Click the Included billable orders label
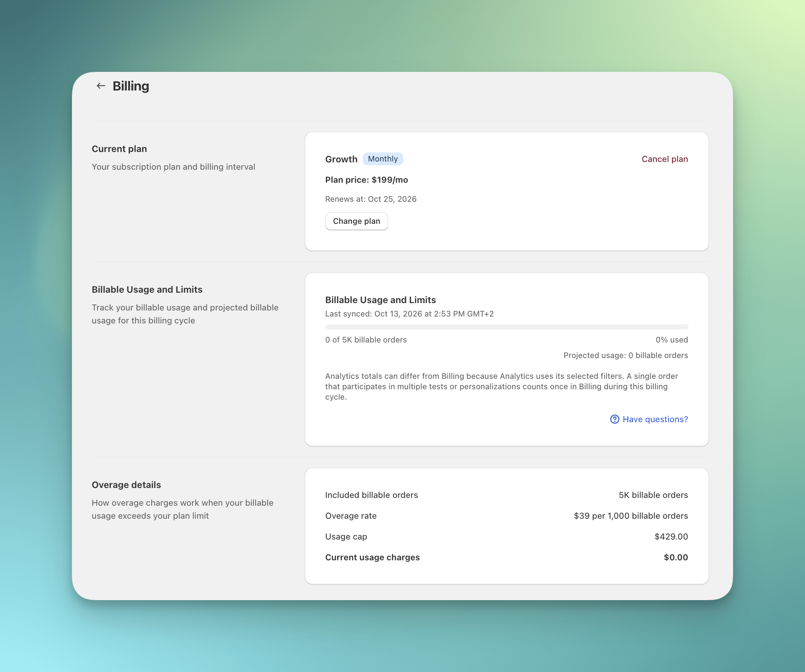This screenshot has height=672, width=805. [x=372, y=495]
